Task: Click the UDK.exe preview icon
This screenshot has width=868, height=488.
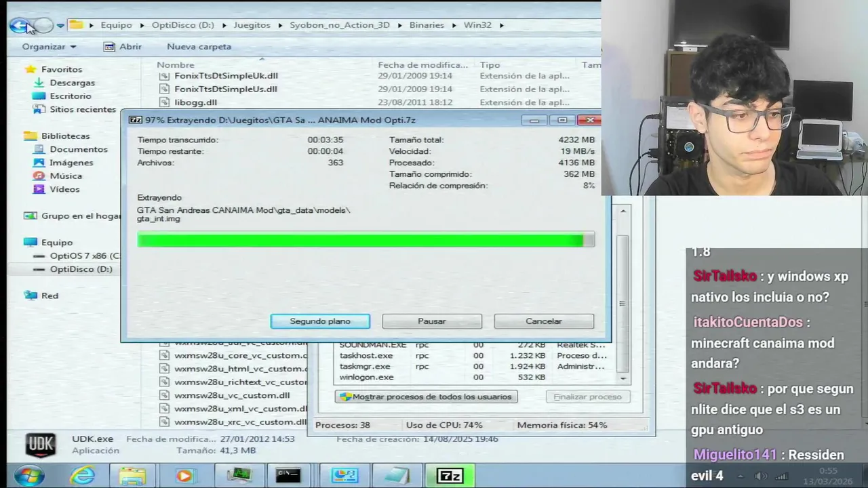Action: 41,445
